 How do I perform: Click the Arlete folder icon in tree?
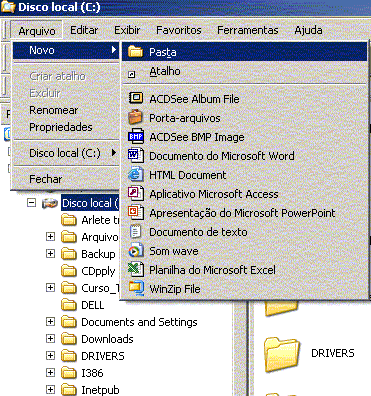(69, 220)
